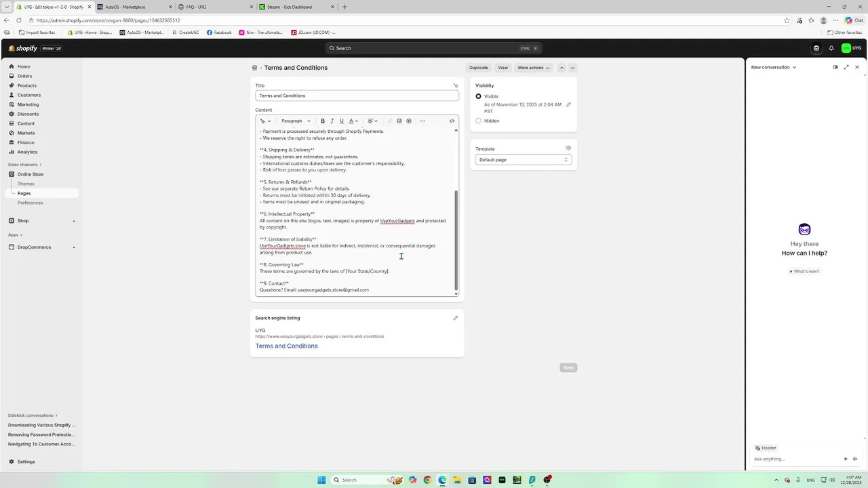The image size is (868, 488).
Task: Select the Hidden radio option
Action: click(x=478, y=121)
